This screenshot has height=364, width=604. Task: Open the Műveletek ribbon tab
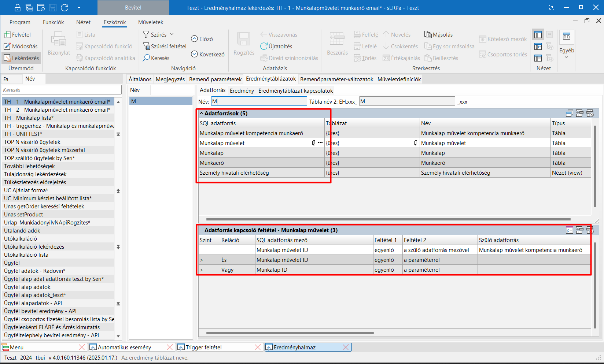(x=150, y=22)
